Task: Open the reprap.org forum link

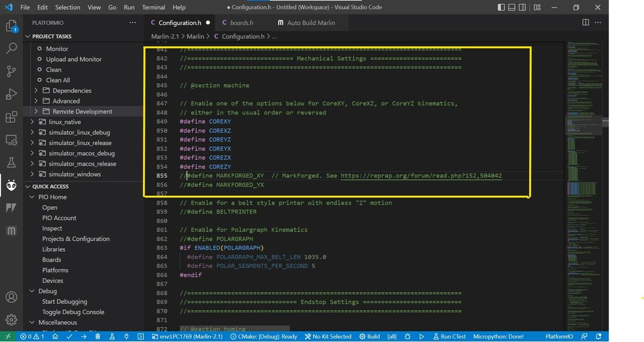Action: tap(421, 176)
